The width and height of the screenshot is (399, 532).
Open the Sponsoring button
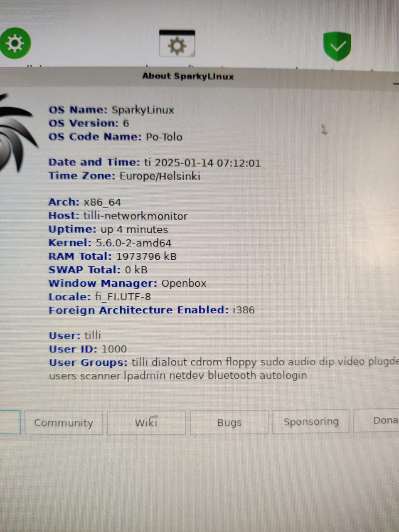[311, 421]
